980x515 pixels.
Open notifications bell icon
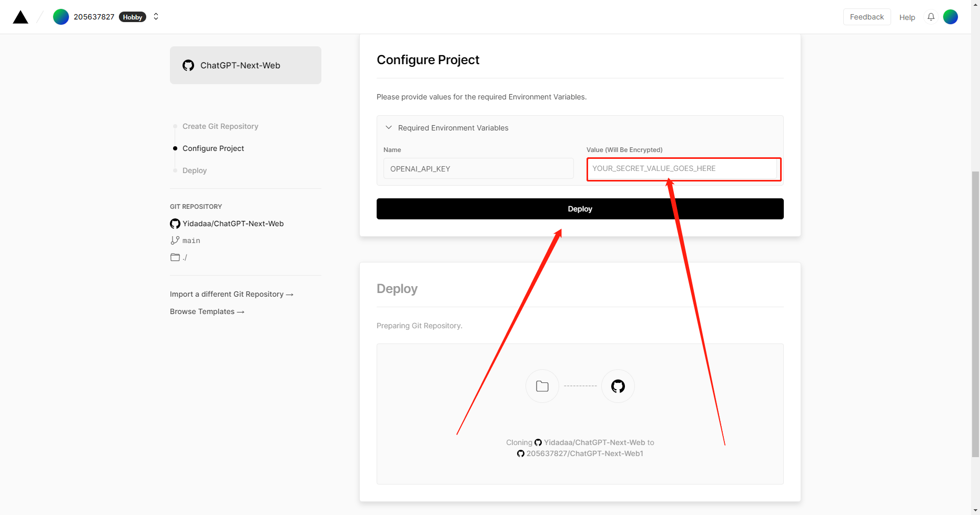(931, 17)
